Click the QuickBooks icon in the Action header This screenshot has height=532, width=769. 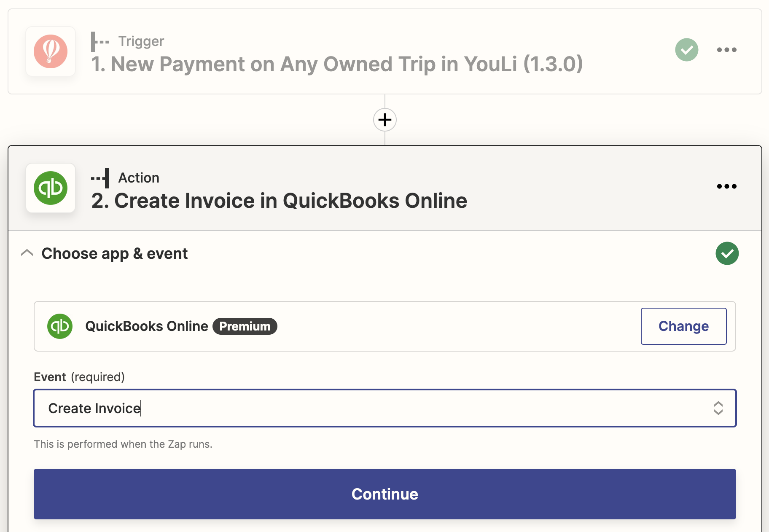[x=51, y=188]
